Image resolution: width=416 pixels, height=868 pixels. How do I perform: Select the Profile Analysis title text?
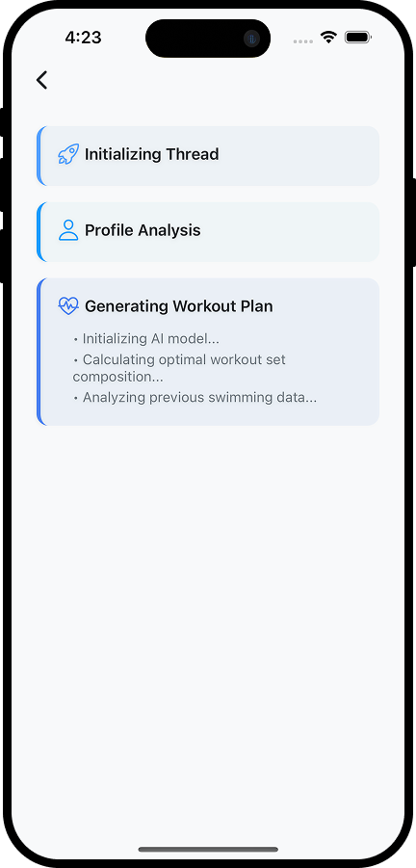pyautogui.click(x=143, y=230)
